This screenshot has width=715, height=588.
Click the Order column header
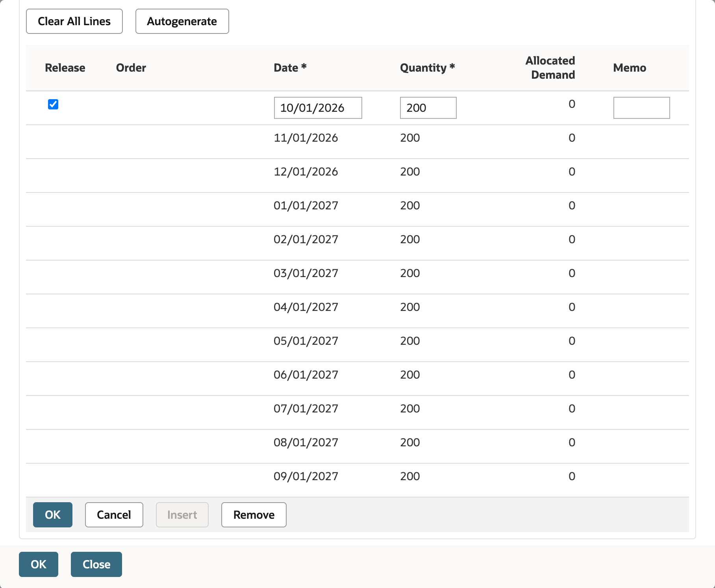(x=131, y=68)
